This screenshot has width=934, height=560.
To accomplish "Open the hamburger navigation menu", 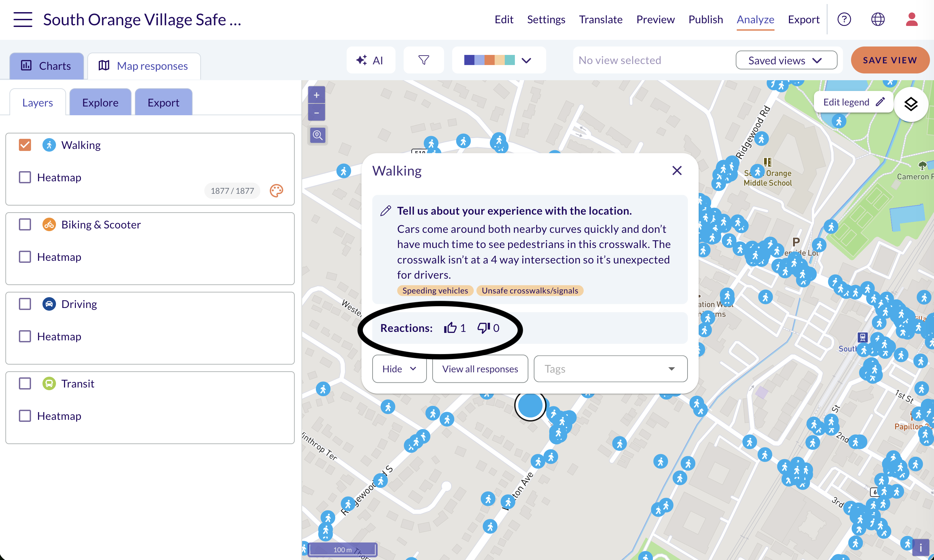I will [23, 19].
